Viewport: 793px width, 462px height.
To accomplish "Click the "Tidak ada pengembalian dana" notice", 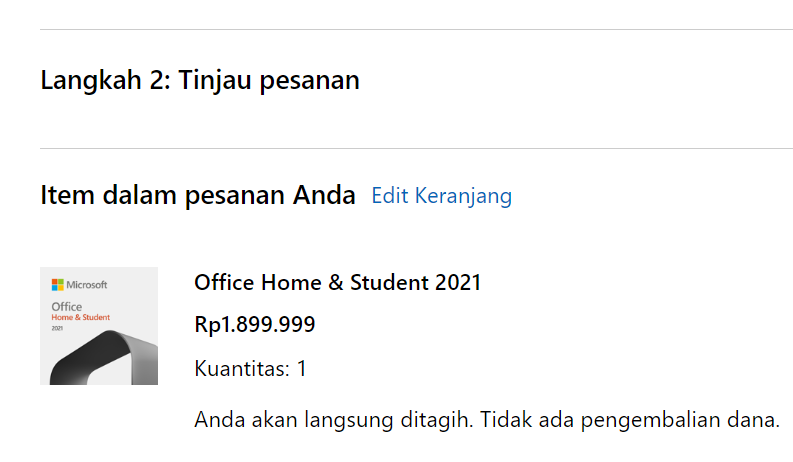I will (x=630, y=420).
